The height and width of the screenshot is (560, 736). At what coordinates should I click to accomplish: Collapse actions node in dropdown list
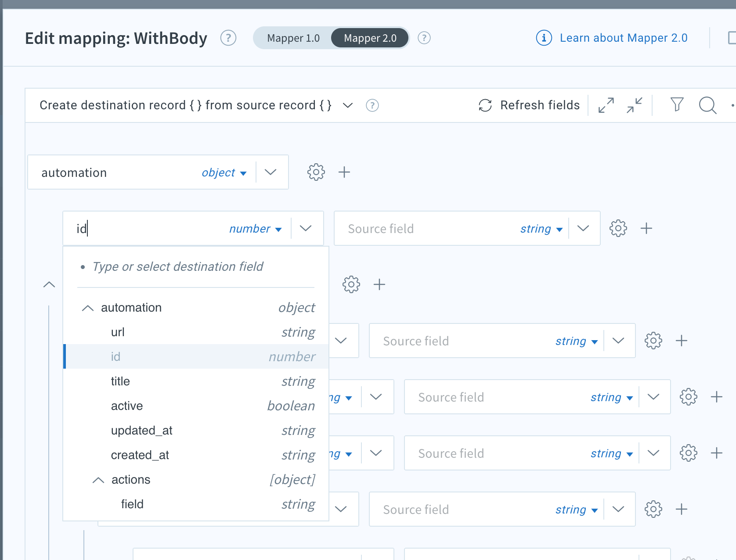coord(98,480)
